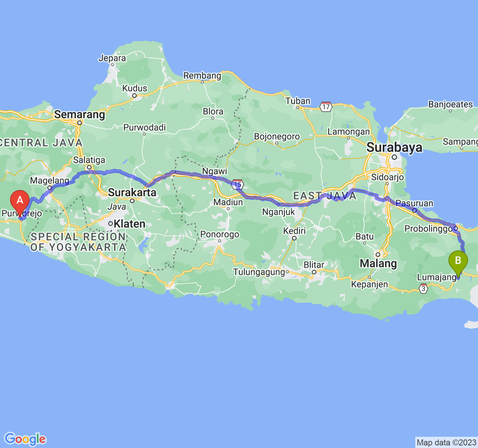
Task: Select the Surakarta city label
Action: tap(132, 192)
